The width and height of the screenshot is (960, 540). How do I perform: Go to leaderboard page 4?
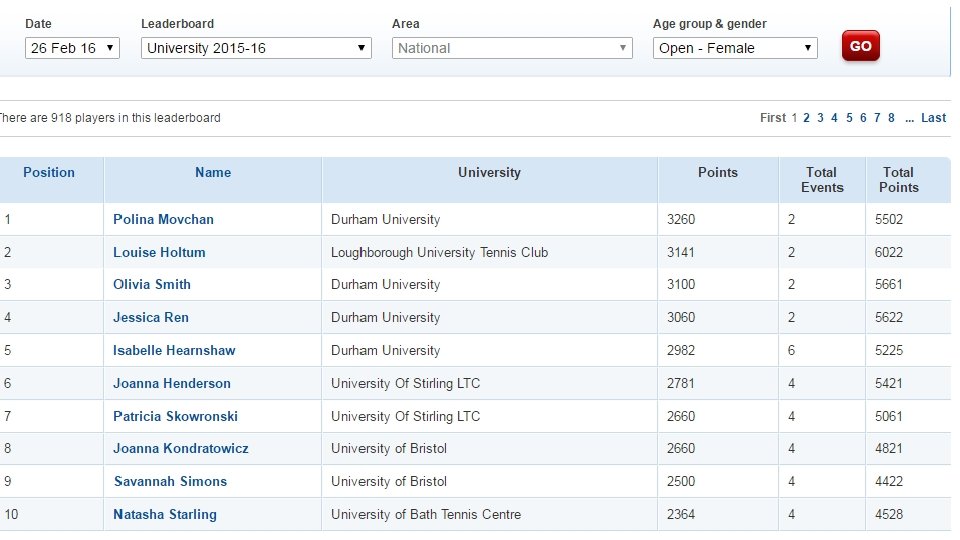click(834, 118)
